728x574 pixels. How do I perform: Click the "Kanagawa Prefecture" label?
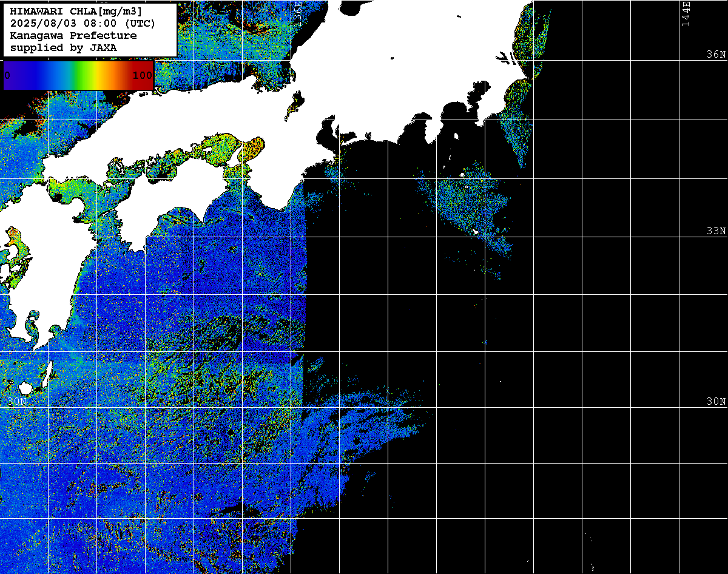[73, 35]
